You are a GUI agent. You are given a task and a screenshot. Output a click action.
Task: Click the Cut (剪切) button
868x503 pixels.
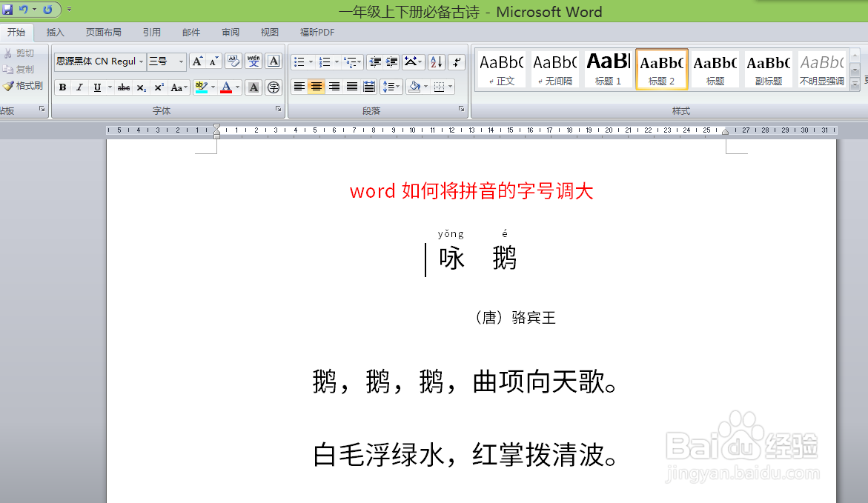(20, 53)
